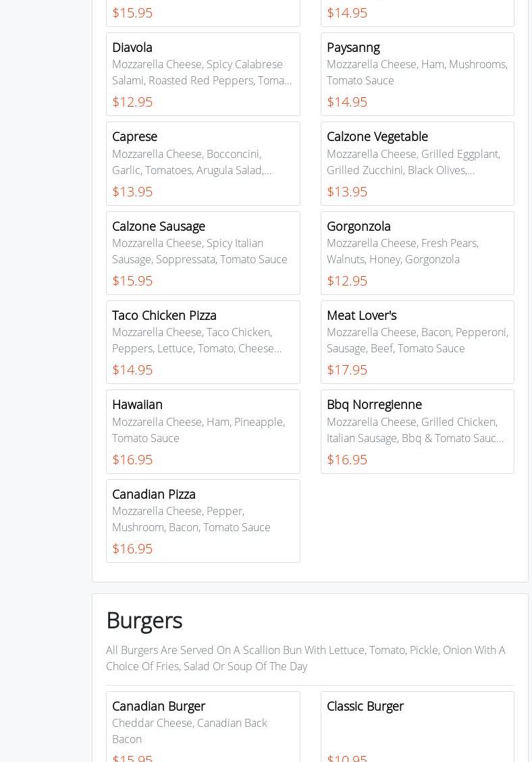Choose the Canadian Pizza item
The width and height of the screenshot is (532, 762).
pos(203,520)
